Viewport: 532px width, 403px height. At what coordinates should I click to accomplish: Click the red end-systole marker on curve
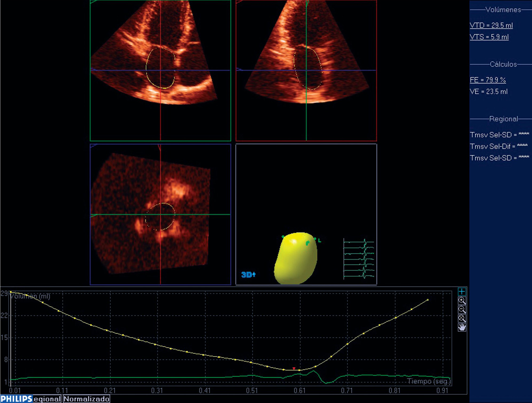click(294, 368)
